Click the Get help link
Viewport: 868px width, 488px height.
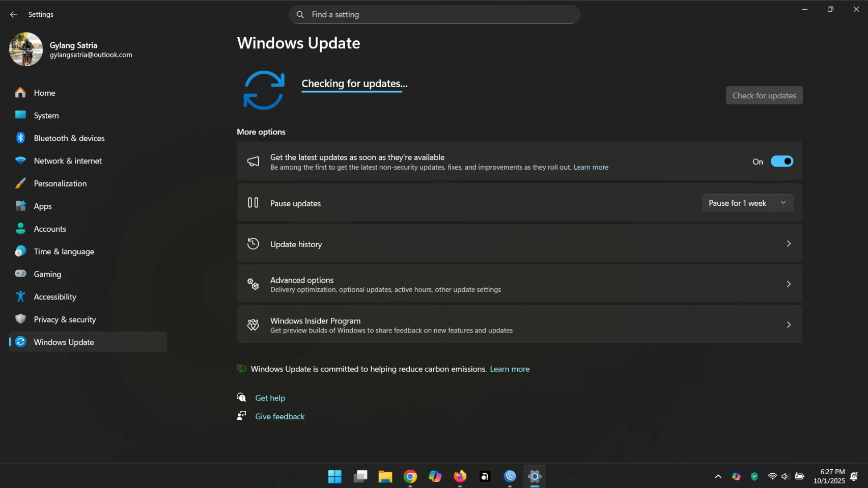pos(270,398)
